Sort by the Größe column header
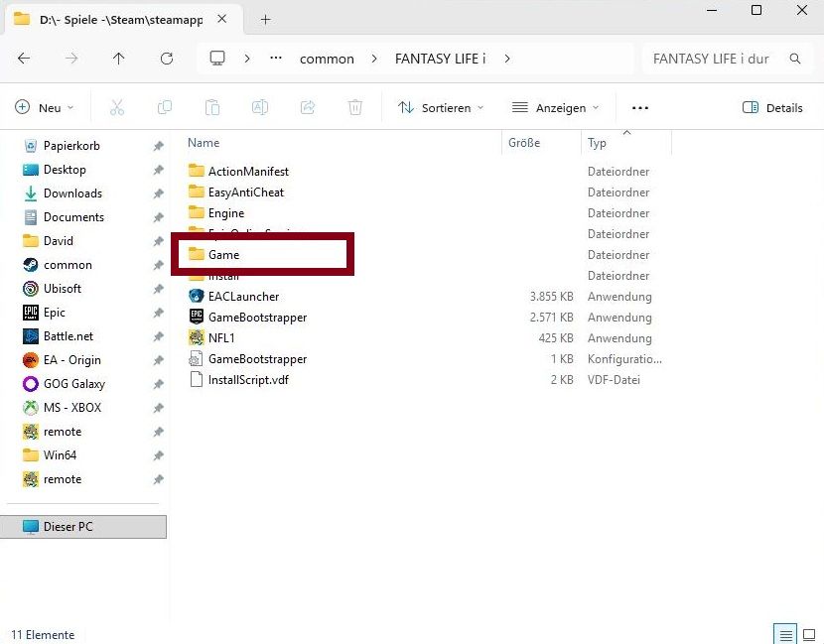Screen dimensions: 824x644 pyautogui.click(x=524, y=143)
